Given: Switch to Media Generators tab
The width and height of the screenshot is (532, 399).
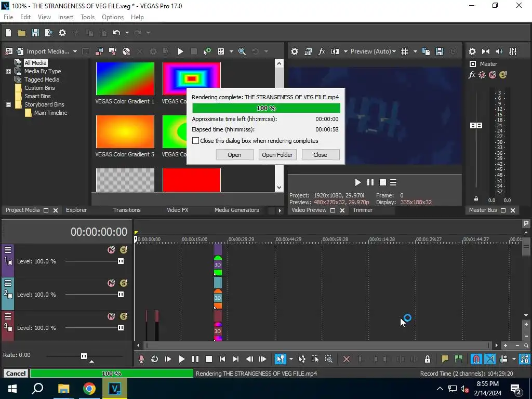Looking at the screenshot, I should (x=236, y=210).
